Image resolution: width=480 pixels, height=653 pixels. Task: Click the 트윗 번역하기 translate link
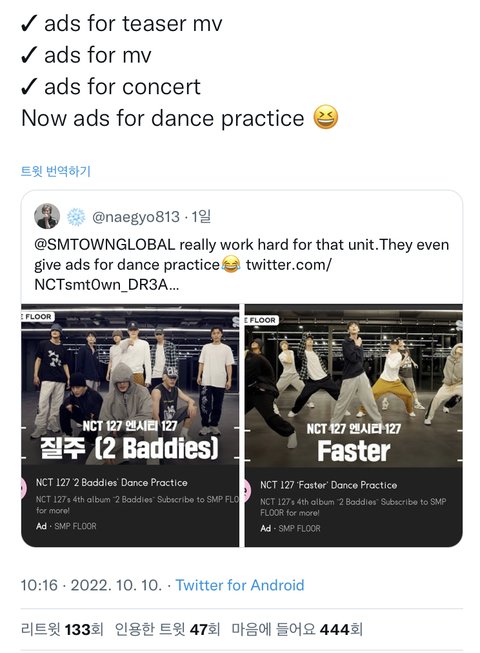[55, 171]
